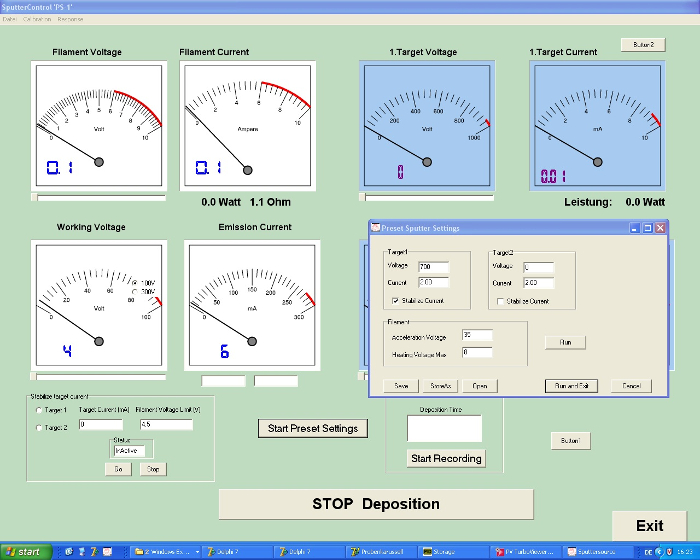Select the Target 1 radio button

pos(39,410)
